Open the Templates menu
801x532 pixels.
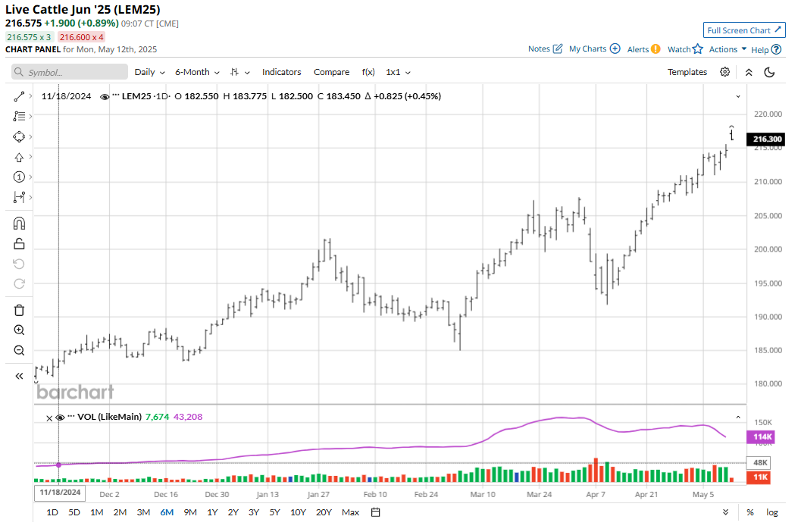[687, 72]
